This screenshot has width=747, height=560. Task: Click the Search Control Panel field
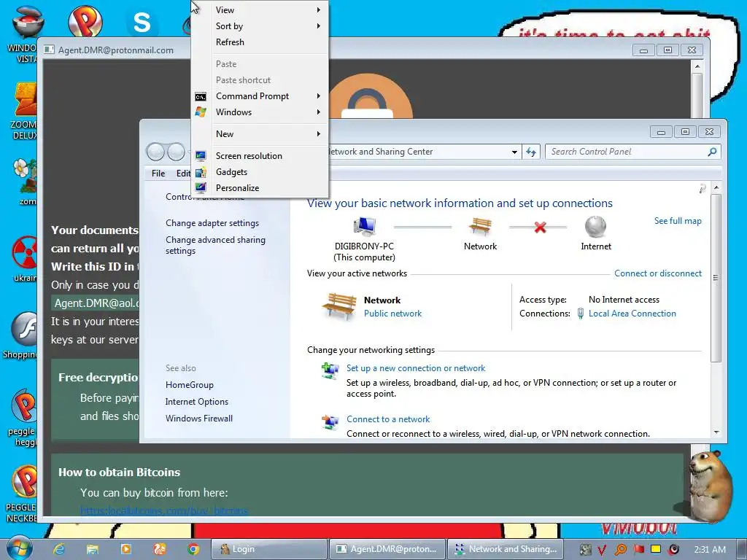[x=632, y=152]
